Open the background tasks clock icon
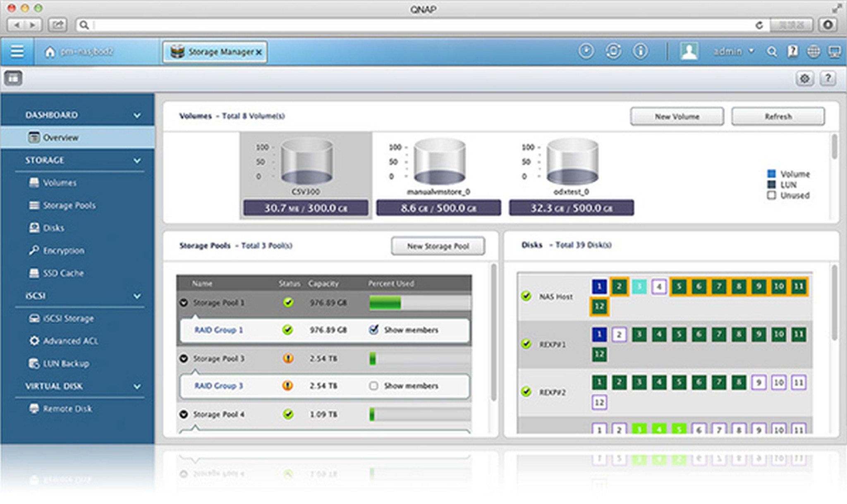847x504 pixels. click(586, 51)
